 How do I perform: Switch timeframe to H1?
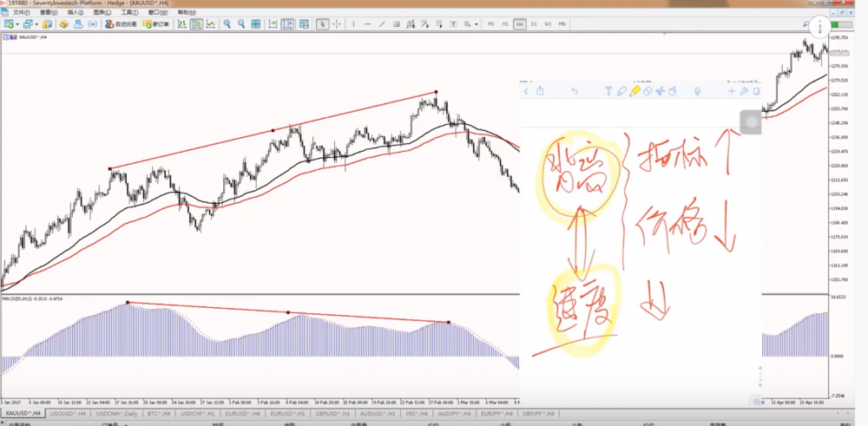point(505,24)
